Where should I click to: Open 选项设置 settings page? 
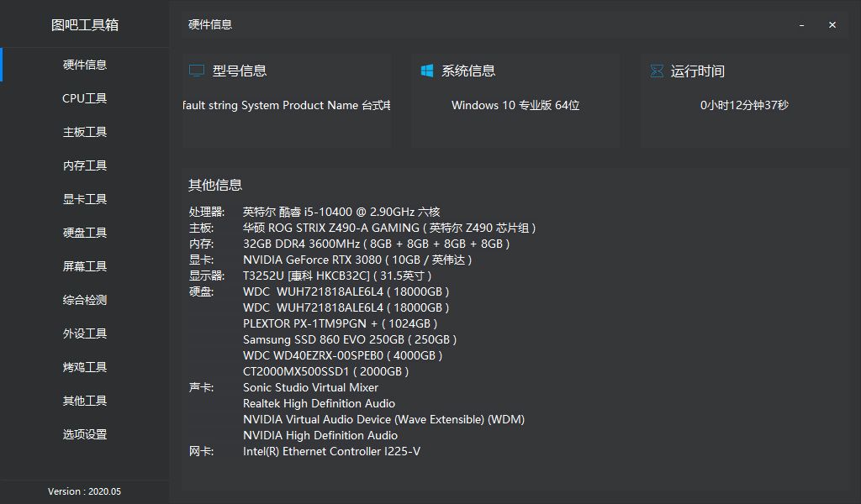[85, 434]
